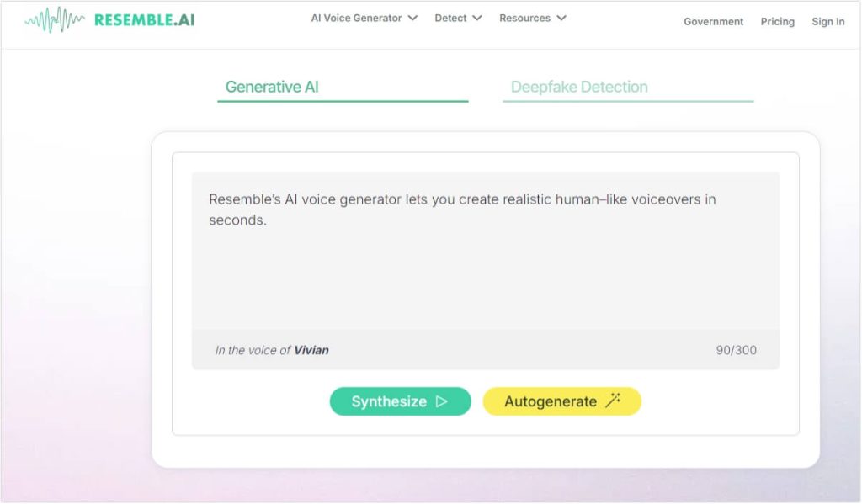Expand the Resources menu chevron

pyautogui.click(x=561, y=18)
